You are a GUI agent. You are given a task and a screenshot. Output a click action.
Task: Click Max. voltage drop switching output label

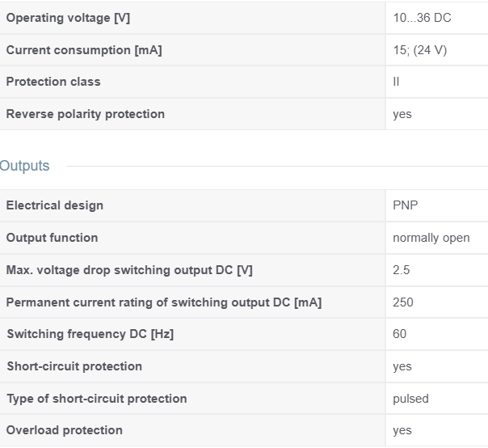129,270
